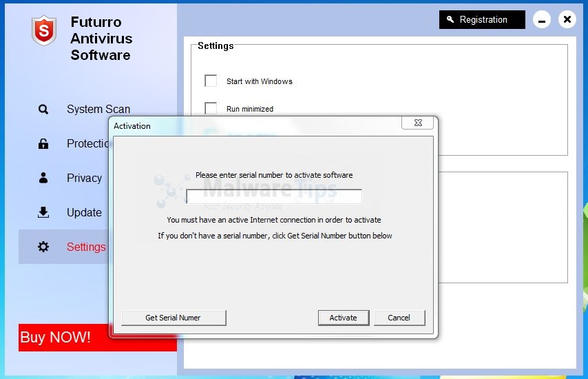Viewport: 588px width, 379px height.
Task: Click the Futurro shield logo icon
Action: (44, 30)
